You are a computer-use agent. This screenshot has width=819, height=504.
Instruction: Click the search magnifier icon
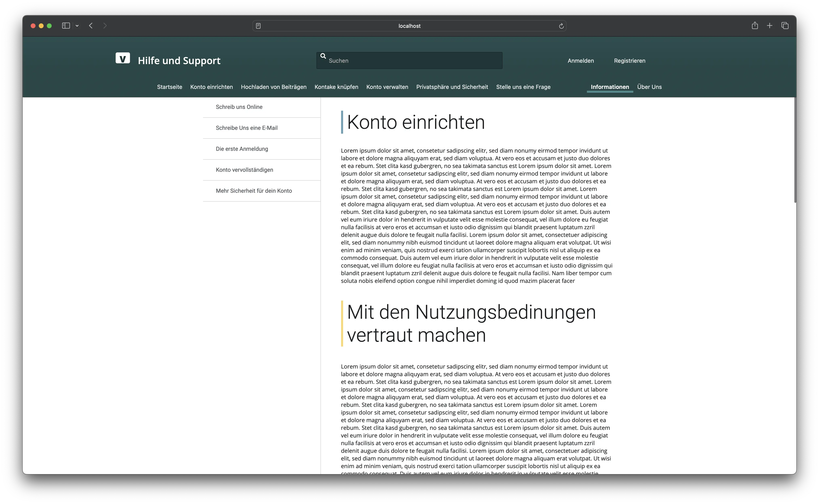tap(323, 56)
